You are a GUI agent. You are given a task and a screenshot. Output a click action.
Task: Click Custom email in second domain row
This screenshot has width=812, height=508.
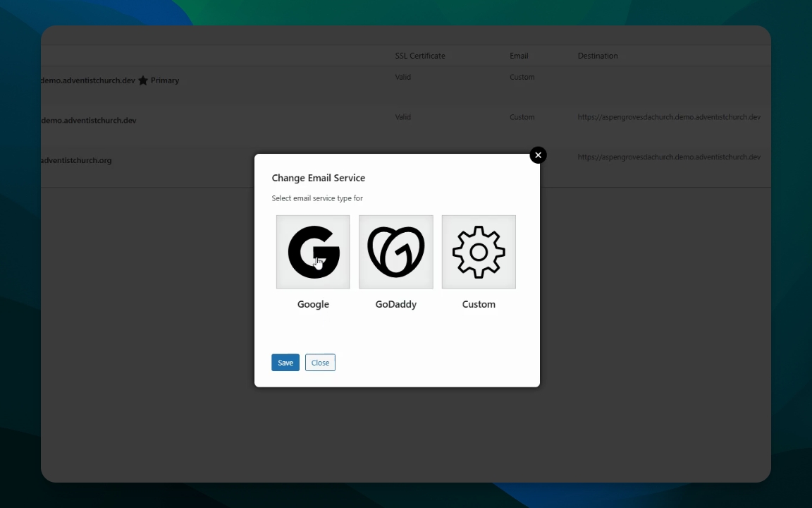click(x=522, y=117)
